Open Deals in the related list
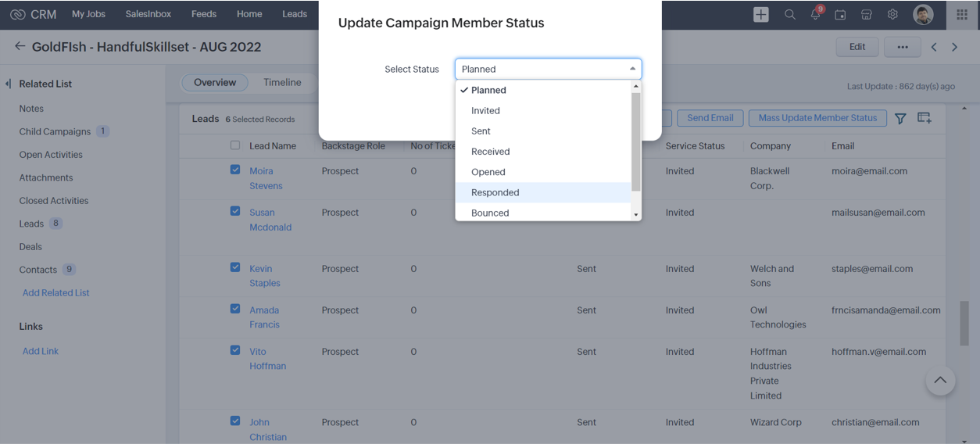Screen dimensions: 980x444 (x=30, y=247)
